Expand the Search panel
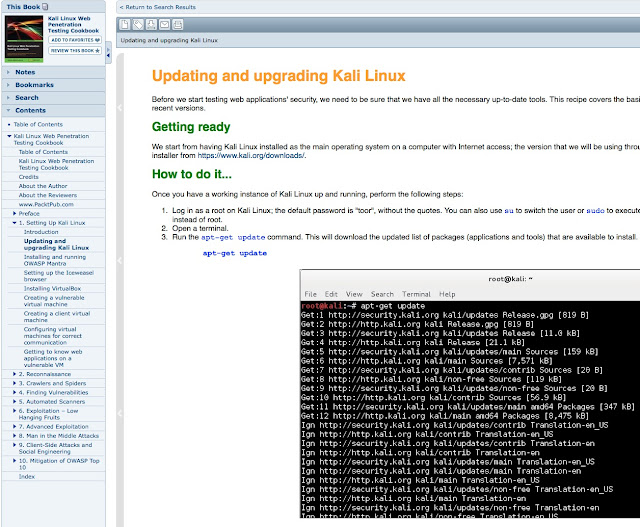Viewport: 640px width, 527px height. coord(53,98)
